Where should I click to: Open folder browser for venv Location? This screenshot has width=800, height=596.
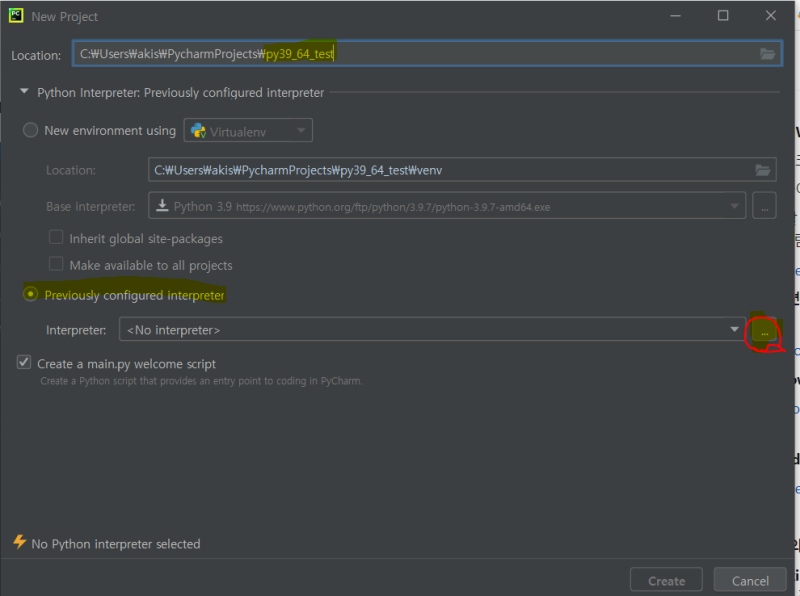coord(763,170)
